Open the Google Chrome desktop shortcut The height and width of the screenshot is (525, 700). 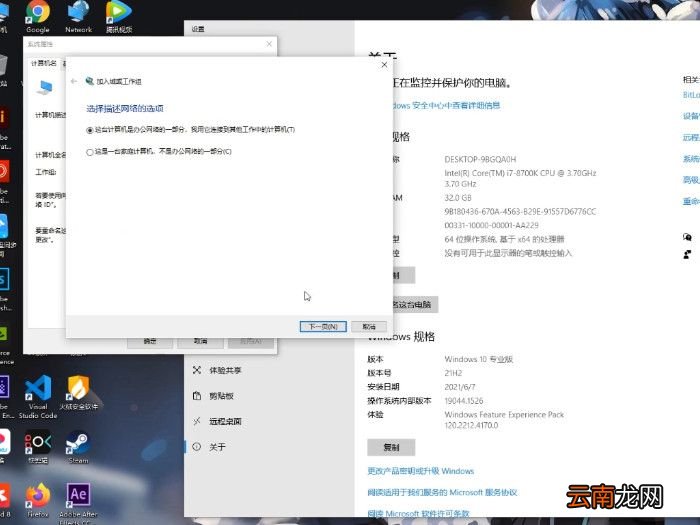click(x=38, y=17)
